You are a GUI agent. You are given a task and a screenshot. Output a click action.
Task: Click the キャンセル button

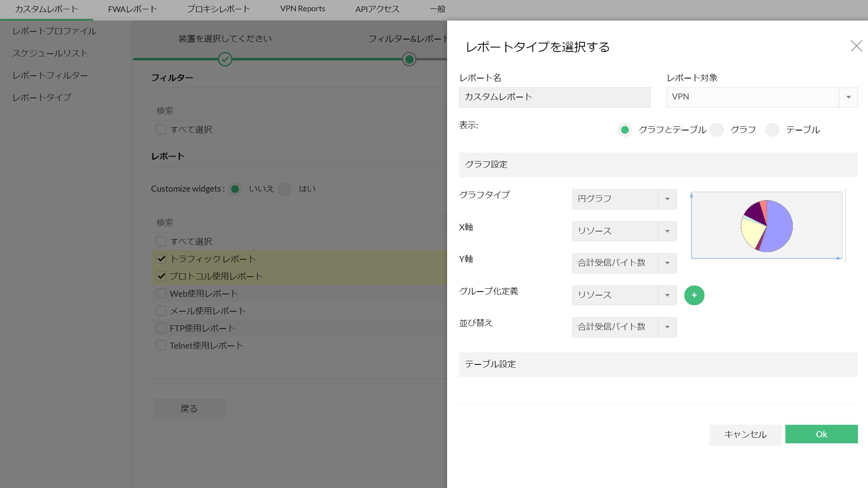point(745,434)
